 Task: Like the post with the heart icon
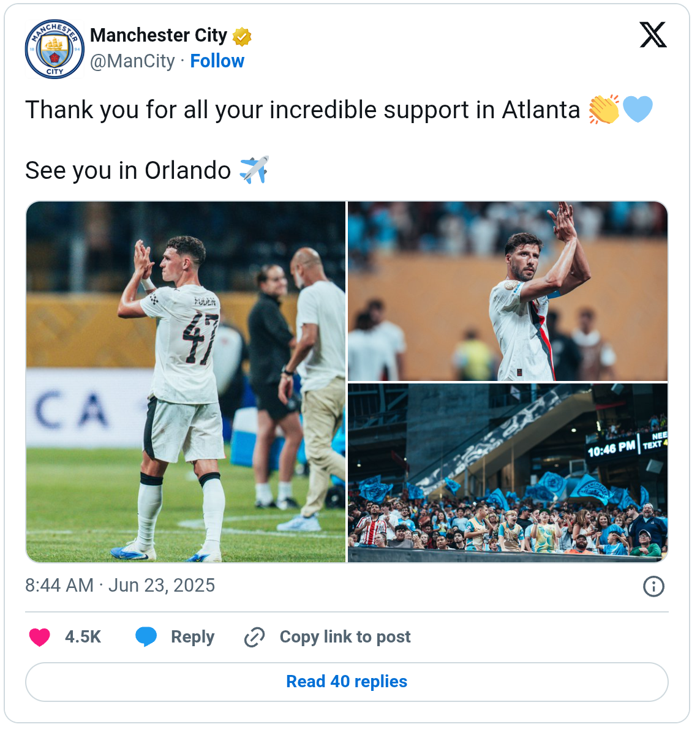point(40,637)
